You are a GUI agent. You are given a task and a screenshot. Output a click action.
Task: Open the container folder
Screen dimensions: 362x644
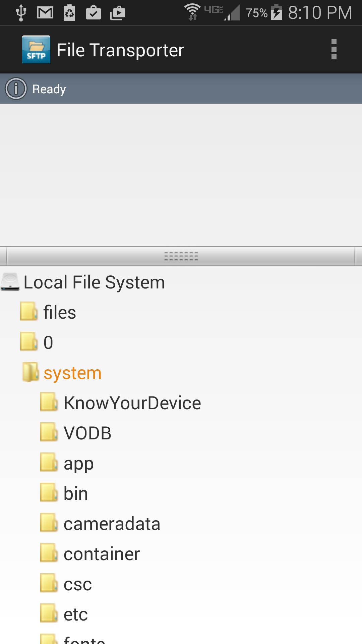[102, 554]
